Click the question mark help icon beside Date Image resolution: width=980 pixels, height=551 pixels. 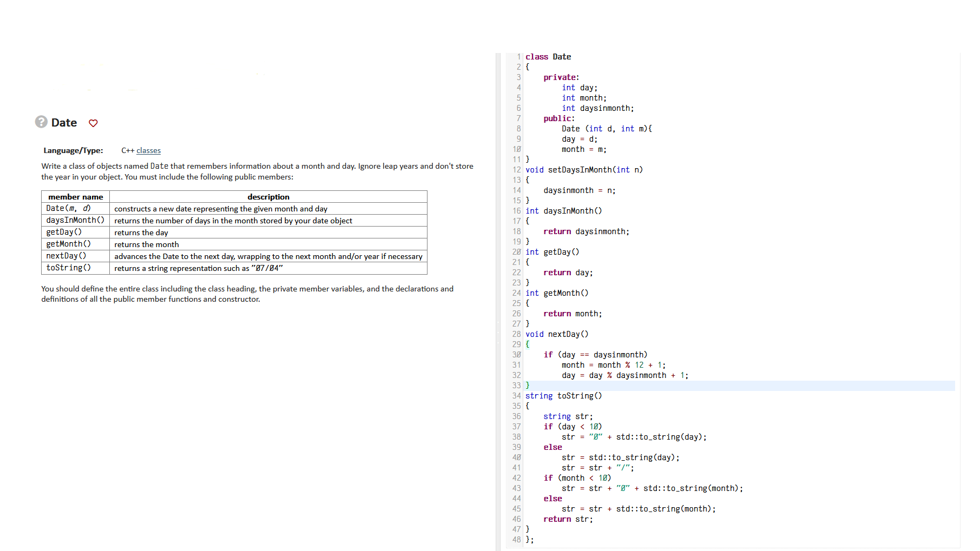click(x=42, y=122)
